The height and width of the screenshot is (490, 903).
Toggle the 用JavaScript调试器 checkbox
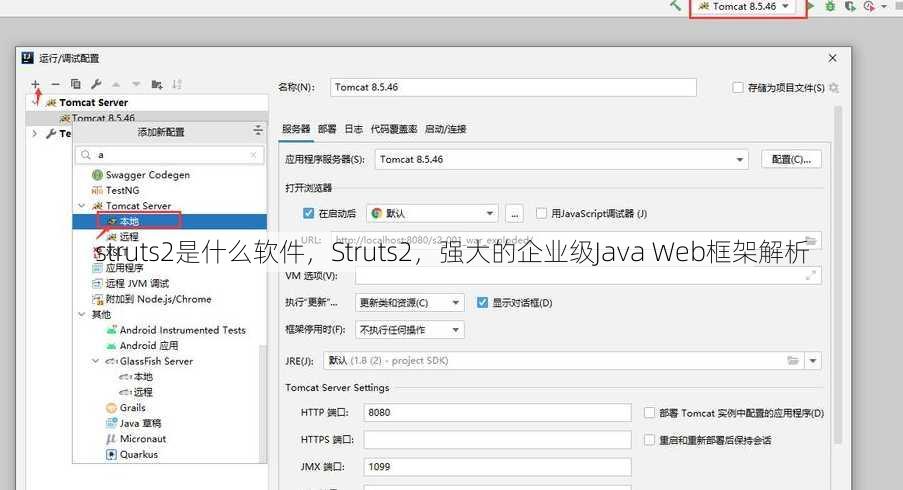click(541, 213)
